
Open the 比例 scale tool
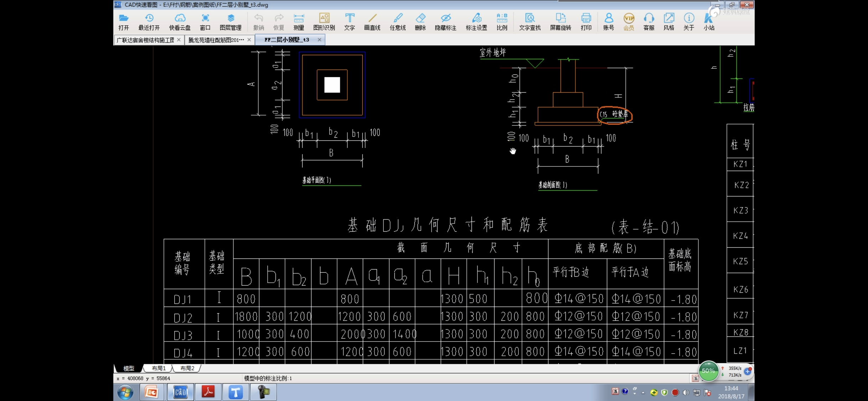point(502,22)
